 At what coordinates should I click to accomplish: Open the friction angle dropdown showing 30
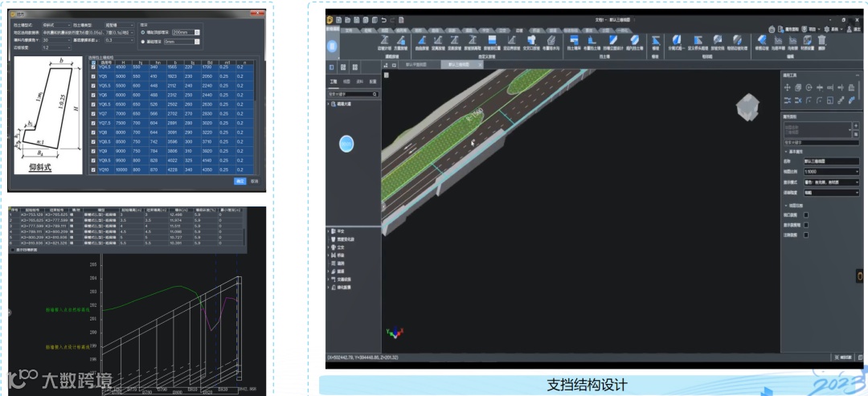(x=56, y=40)
